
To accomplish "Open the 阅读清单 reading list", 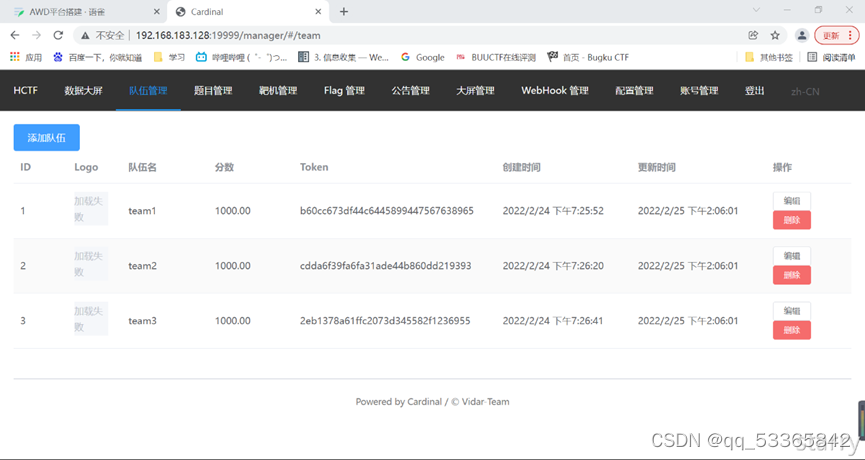I will 831,57.
